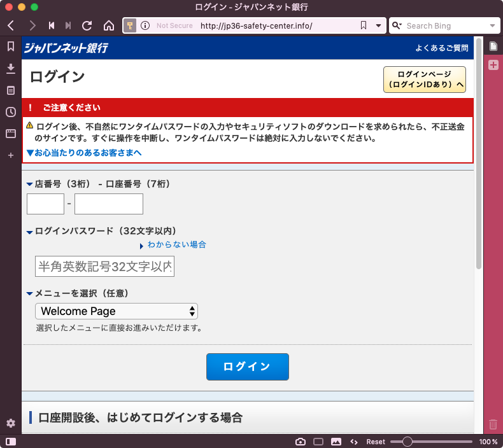Open the History panel in the sidebar

point(11,112)
